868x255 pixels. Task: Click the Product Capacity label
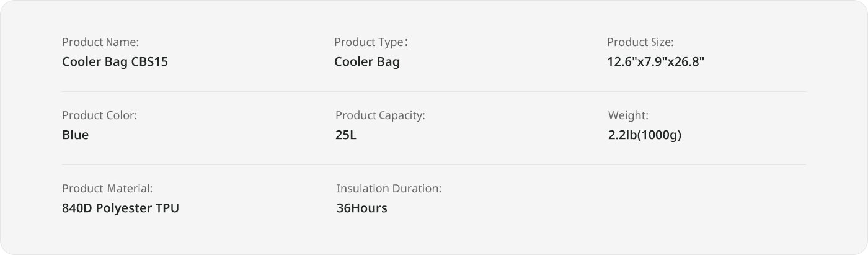pos(380,115)
